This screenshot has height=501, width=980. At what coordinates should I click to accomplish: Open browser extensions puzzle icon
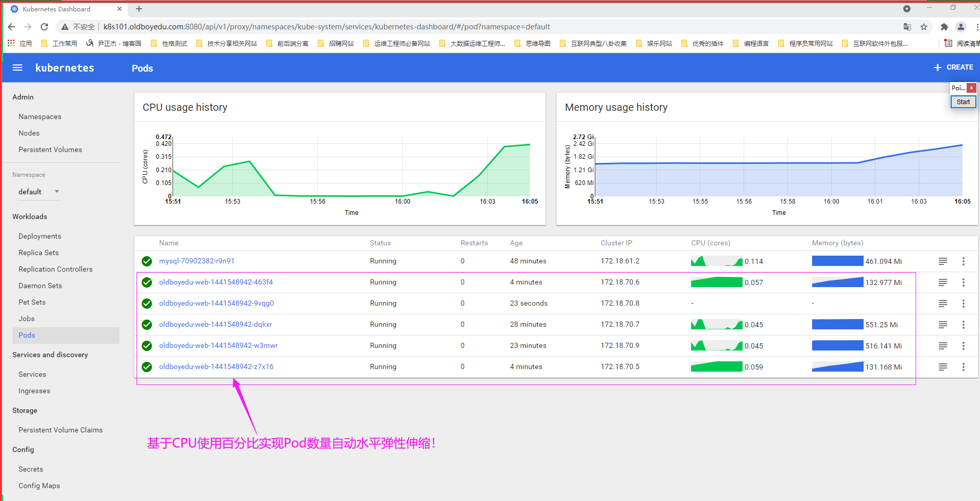tap(944, 27)
